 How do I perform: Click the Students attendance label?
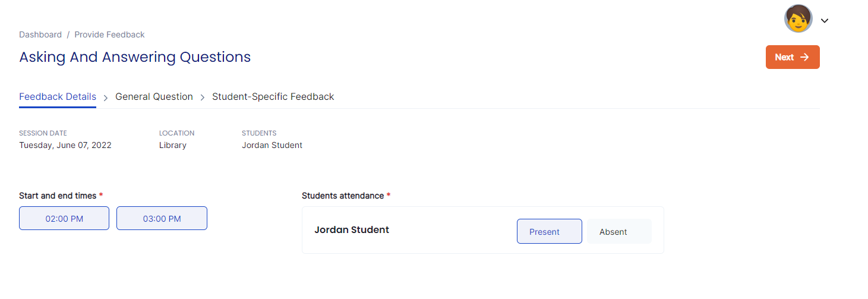point(343,196)
